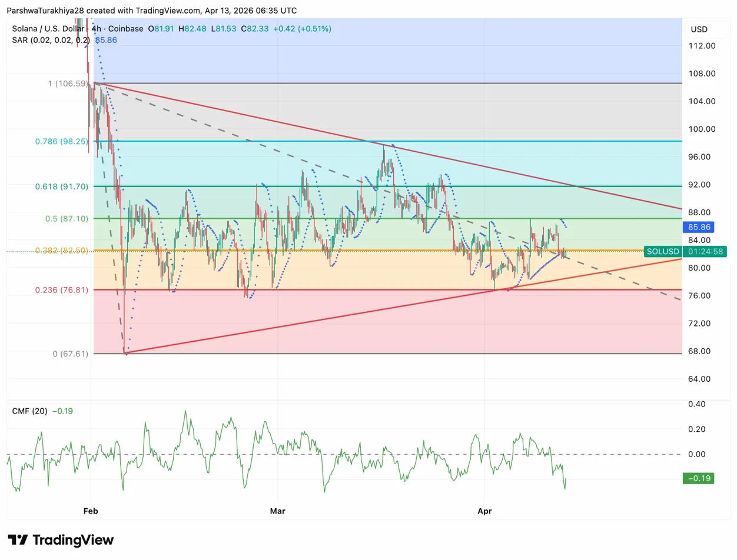
Task: Click the SOLUSD countdown label on price axis
Action: (x=687, y=251)
